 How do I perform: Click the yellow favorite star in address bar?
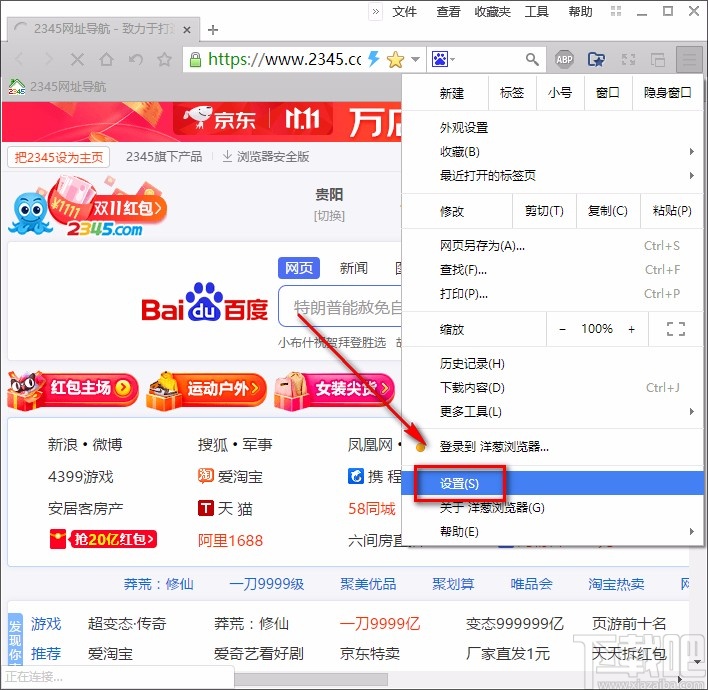pyautogui.click(x=396, y=59)
